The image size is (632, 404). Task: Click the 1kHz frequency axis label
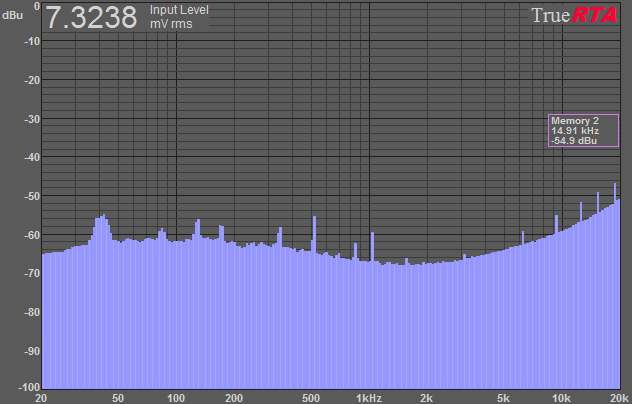click(x=369, y=397)
